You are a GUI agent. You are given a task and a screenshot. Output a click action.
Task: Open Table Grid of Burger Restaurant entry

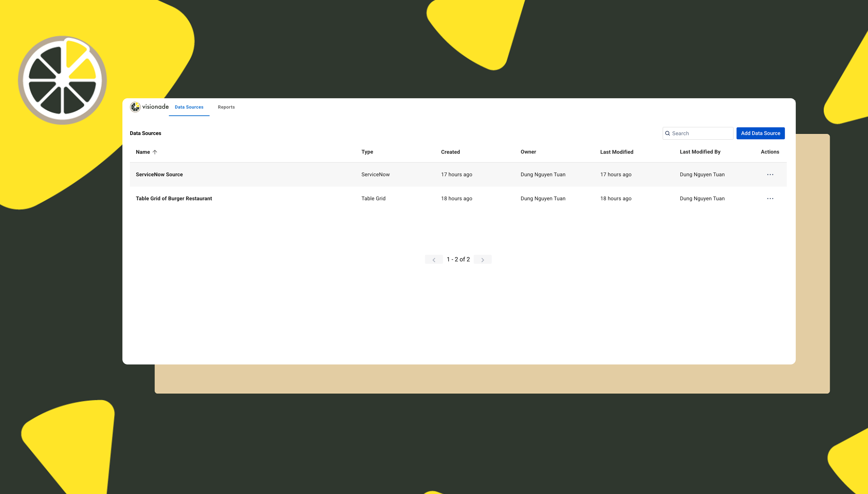[174, 199]
